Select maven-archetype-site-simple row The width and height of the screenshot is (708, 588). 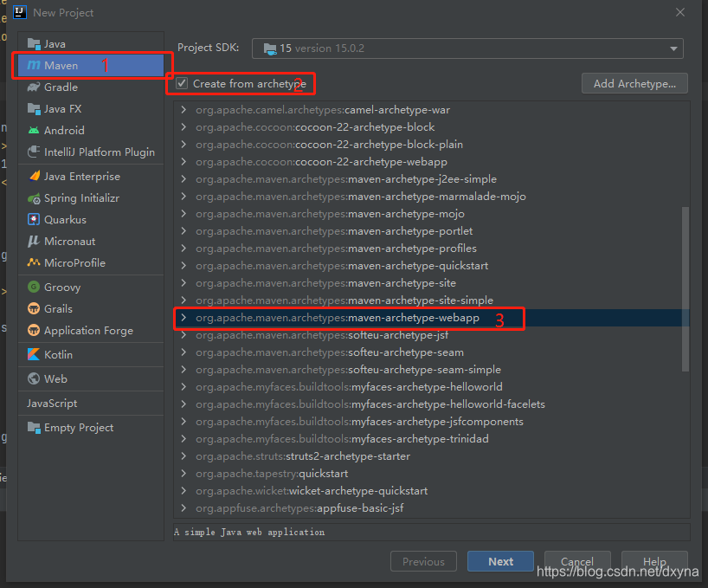[431, 300]
